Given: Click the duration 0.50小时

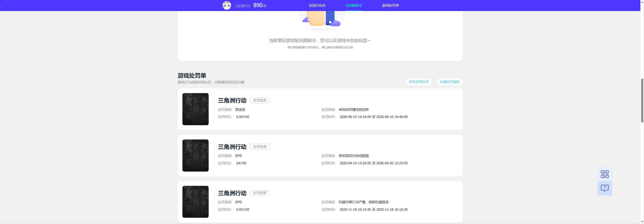Looking at the screenshot, I should point(242,117).
